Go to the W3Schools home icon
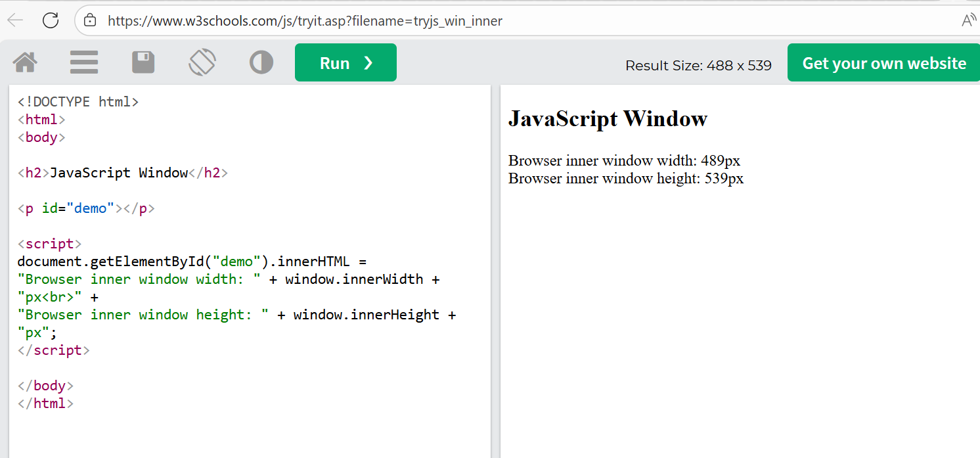980x458 pixels. (25, 63)
